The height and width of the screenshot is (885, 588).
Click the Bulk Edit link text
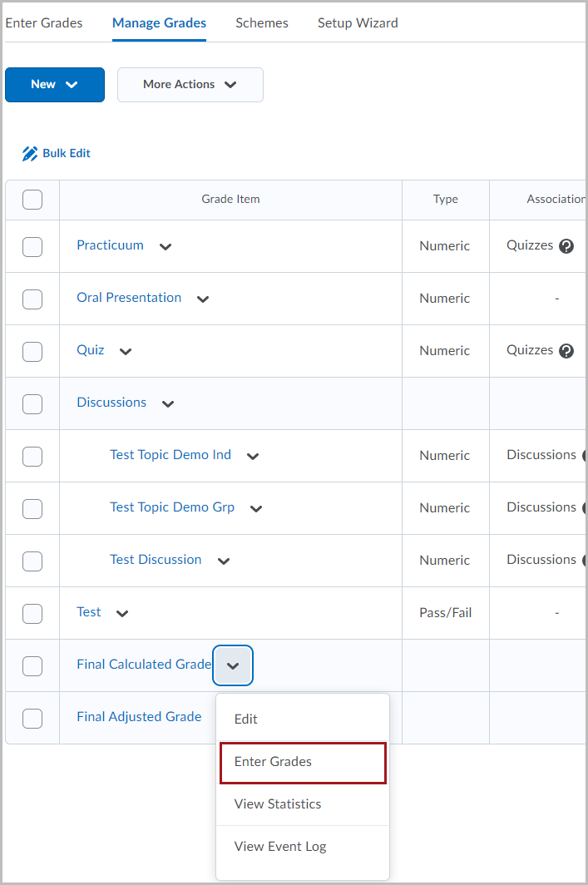click(67, 154)
